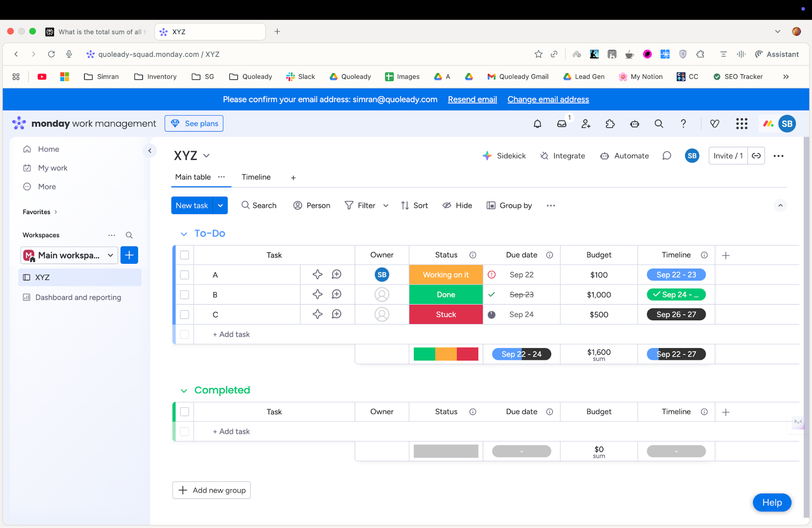812x528 pixels.
Task: Click the Add new group button
Action: pos(211,490)
